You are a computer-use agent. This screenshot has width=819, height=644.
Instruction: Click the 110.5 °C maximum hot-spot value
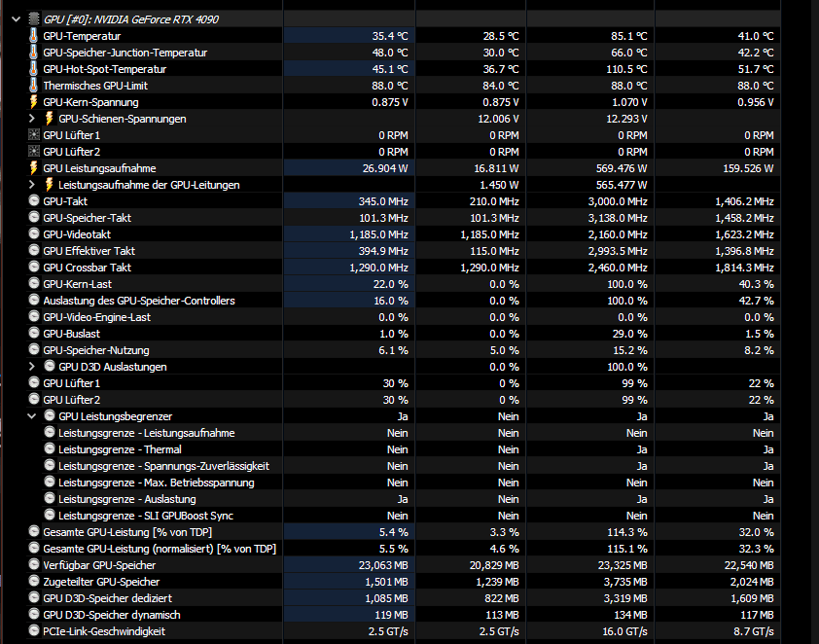pyautogui.click(x=625, y=69)
